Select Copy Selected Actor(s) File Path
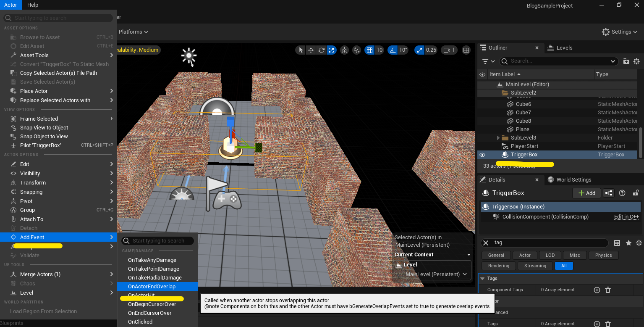 [58, 73]
